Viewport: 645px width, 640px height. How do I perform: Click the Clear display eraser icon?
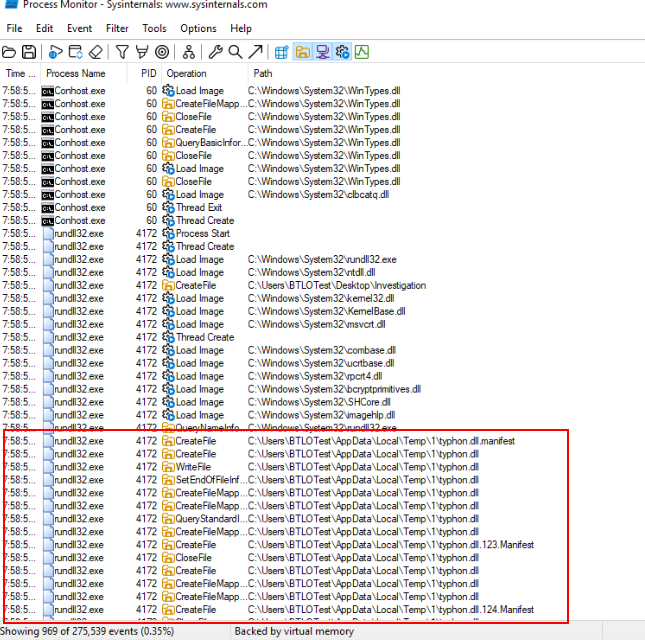tap(96, 52)
